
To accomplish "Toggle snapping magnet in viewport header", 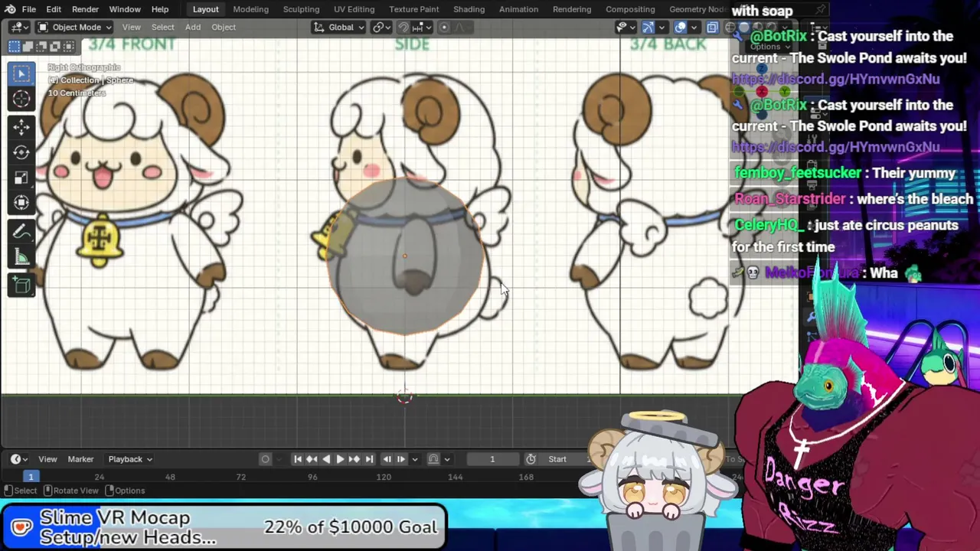I will point(403,28).
